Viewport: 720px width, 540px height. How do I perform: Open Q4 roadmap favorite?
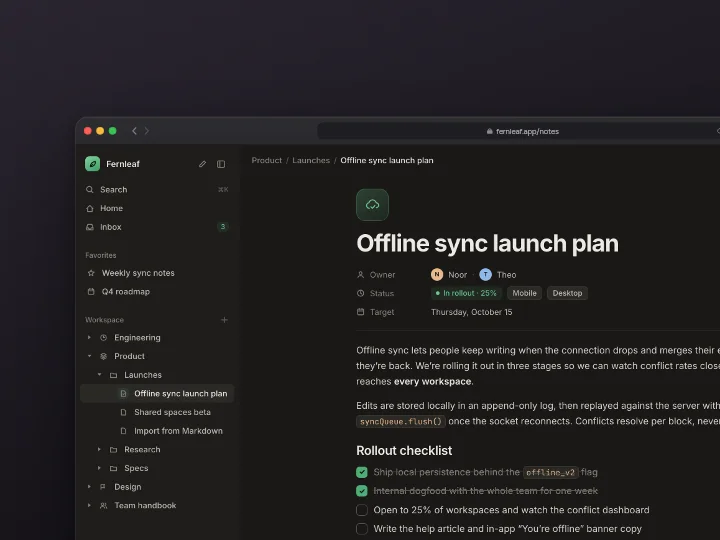click(157, 292)
